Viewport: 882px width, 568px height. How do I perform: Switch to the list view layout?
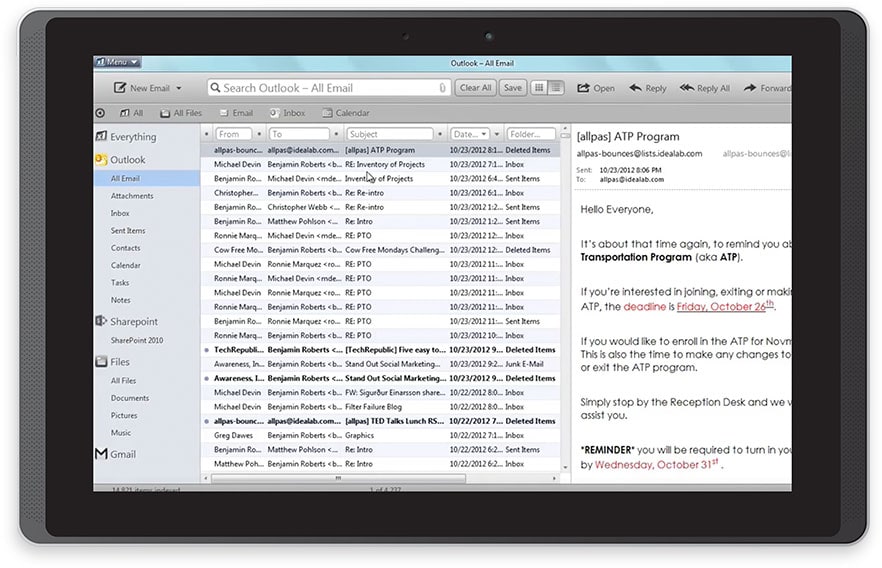(556, 88)
